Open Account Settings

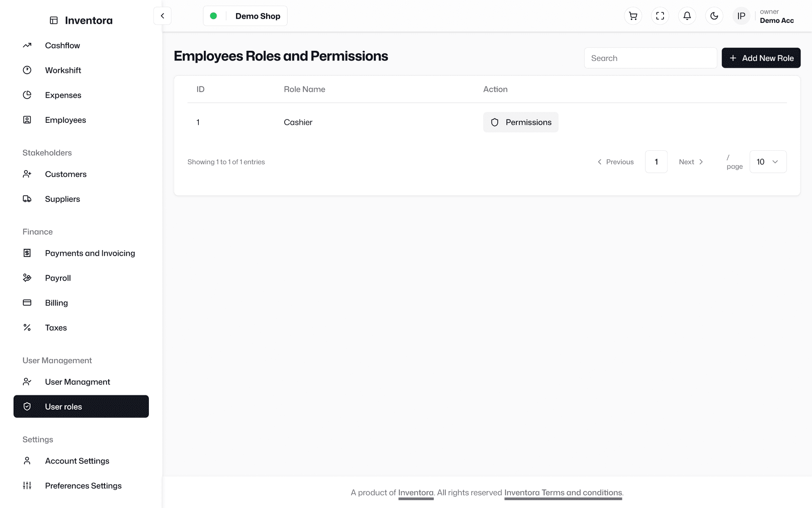[x=81, y=461]
